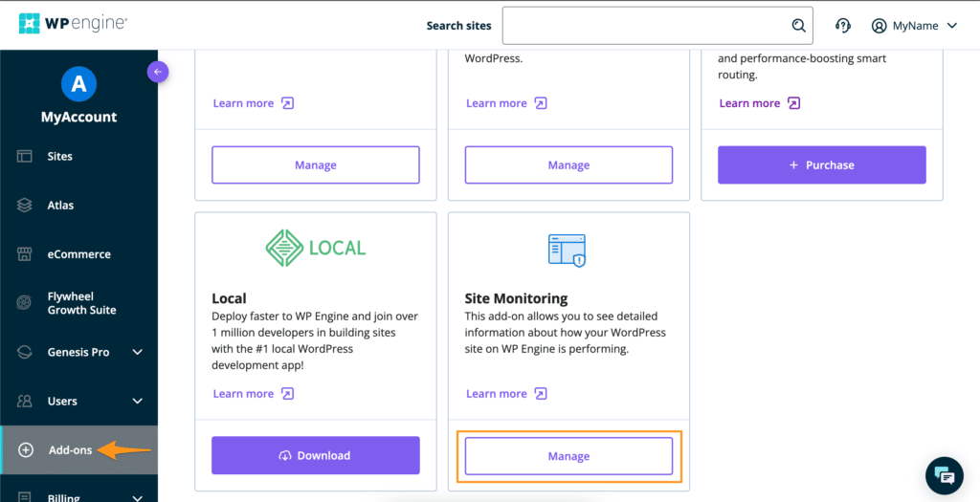Click the MyAccount avatar circle
This screenshot has width=980, height=502.
click(x=78, y=84)
